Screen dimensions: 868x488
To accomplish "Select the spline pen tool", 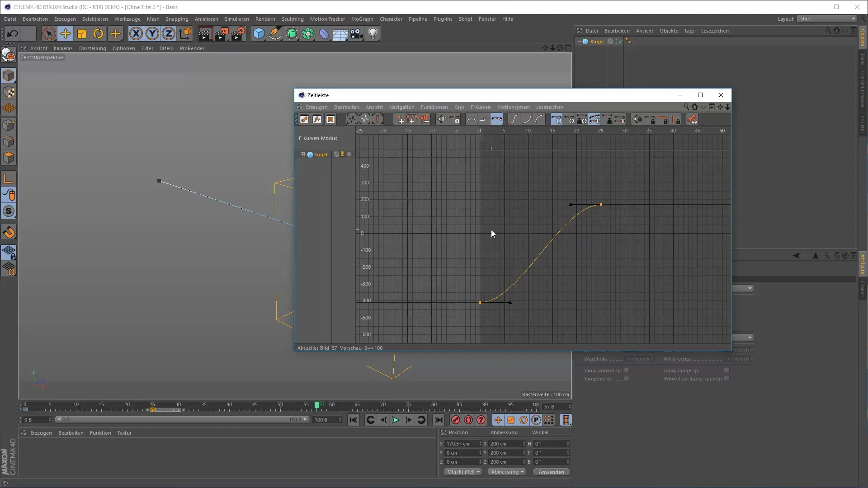I will [x=275, y=33].
